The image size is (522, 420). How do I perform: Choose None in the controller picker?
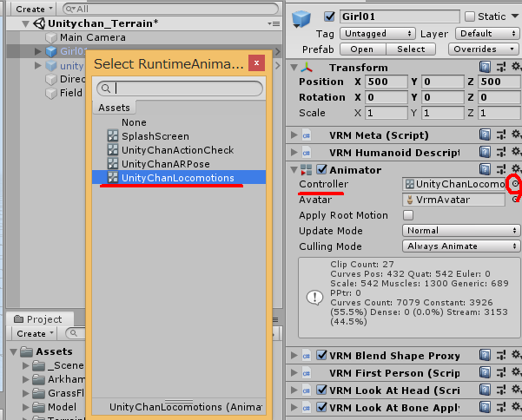tap(179, 122)
